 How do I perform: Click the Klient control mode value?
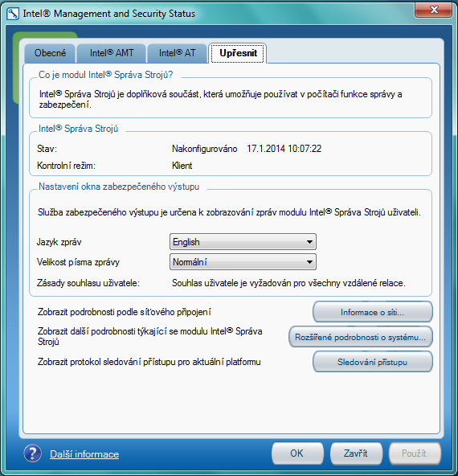point(182,166)
